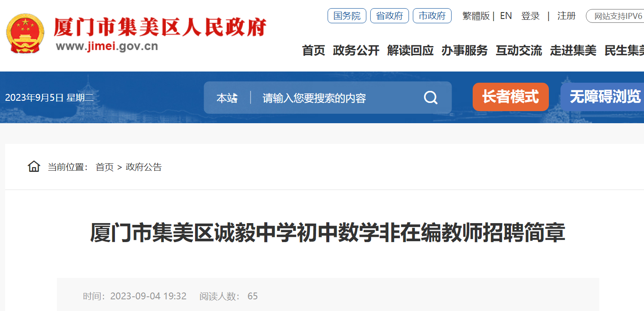
Task: Click the home icon in breadcrumb
Action: pos(34,167)
